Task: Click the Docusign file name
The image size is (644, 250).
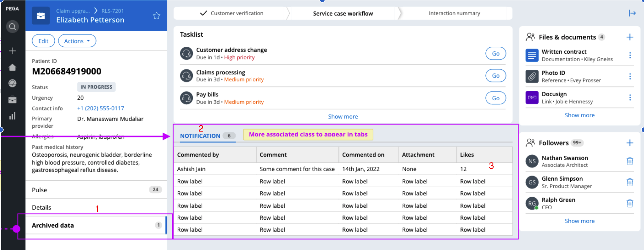Action: pyautogui.click(x=554, y=94)
